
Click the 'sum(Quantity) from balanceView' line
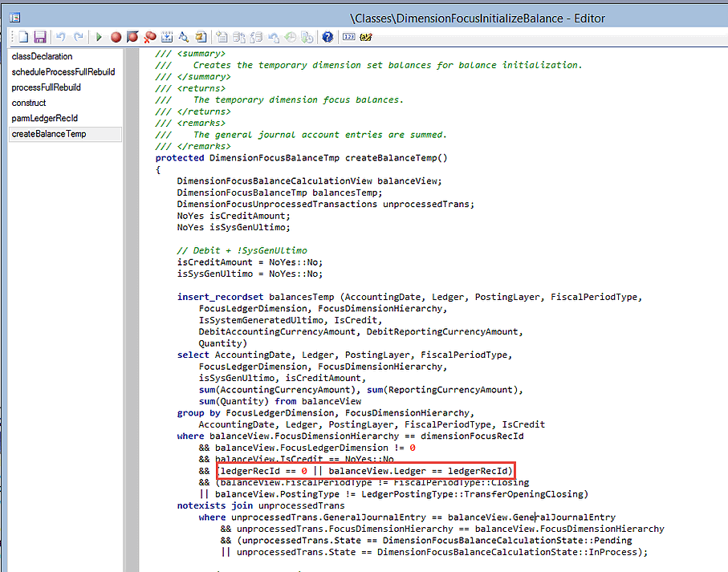[280, 401]
